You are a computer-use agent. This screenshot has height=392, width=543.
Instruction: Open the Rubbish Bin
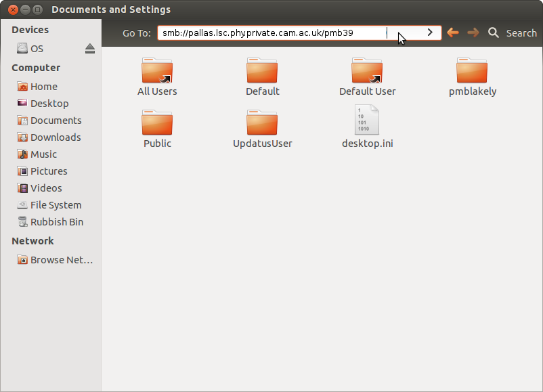click(56, 222)
